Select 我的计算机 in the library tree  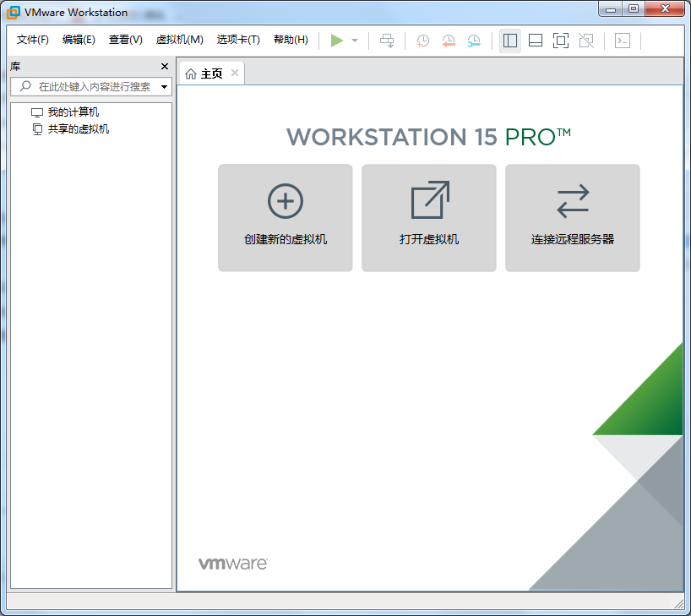(x=65, y=112)
